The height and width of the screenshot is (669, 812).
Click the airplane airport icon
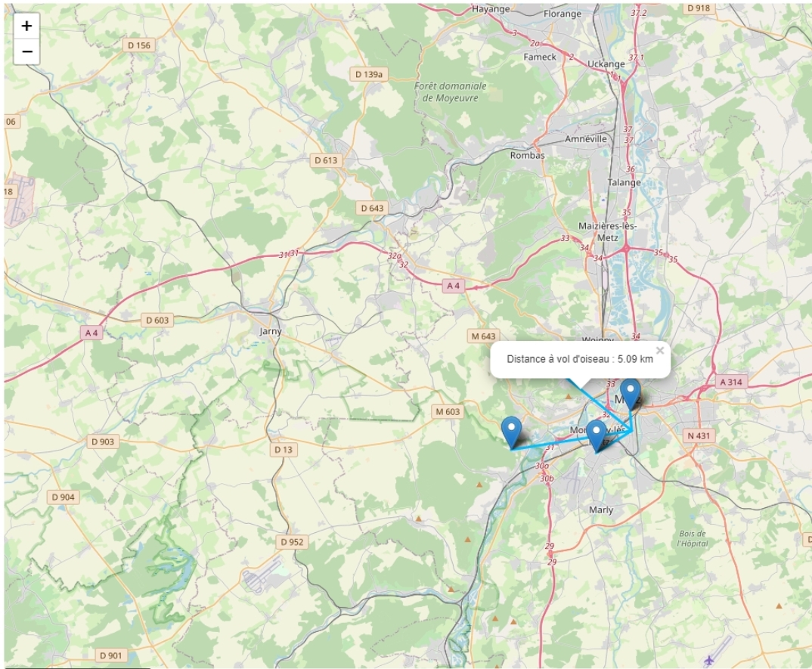[709, 661]
